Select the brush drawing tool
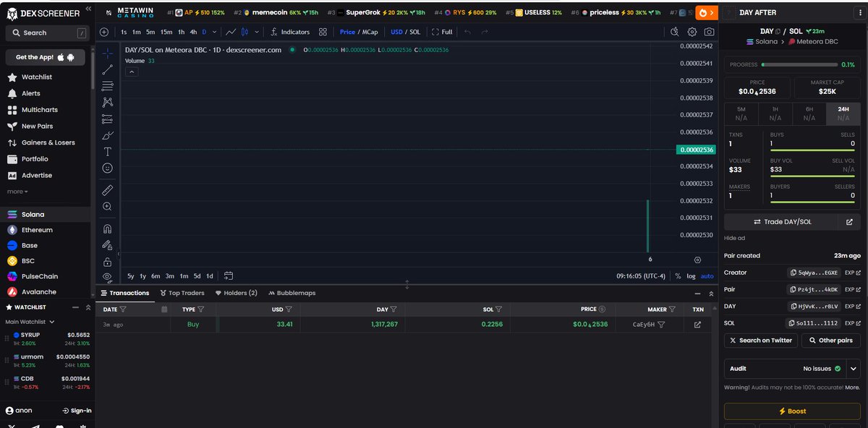 coord(107,135)
